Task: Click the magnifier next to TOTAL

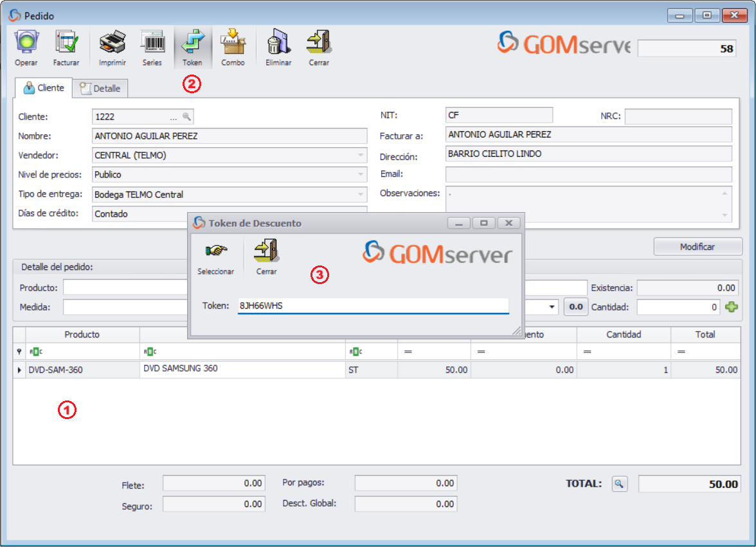Action: coord(619,483)
